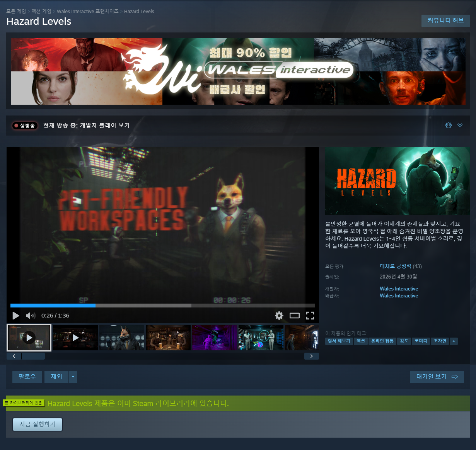Viewport: 476px width, 450px height.
Task: Click 지금 실행하기 play now button
Action: 38,424
